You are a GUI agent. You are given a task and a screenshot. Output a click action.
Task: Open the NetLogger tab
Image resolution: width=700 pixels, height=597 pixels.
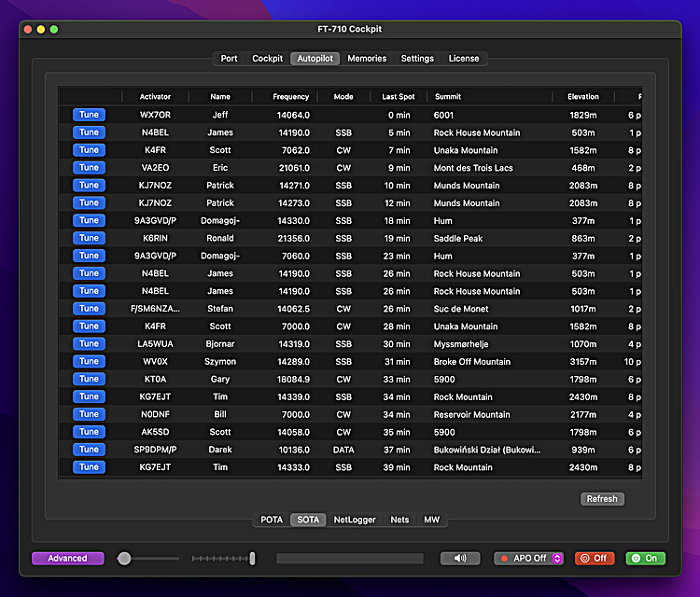point(355,520)
